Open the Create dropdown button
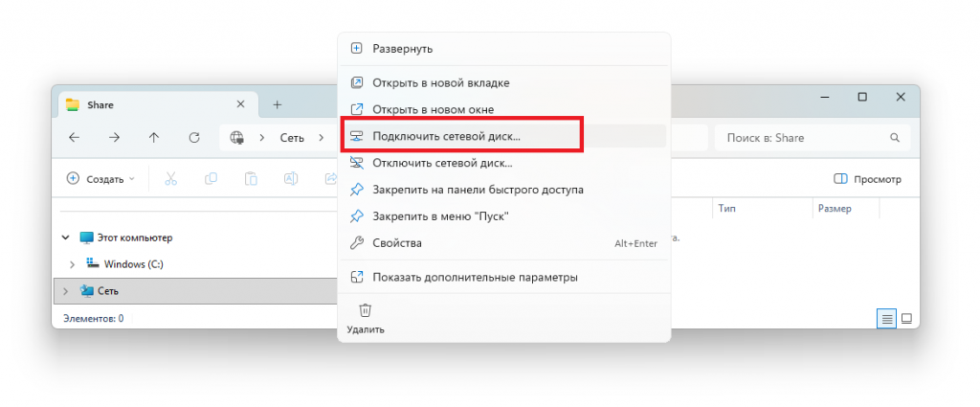980x407 pixels. [100, 179]
